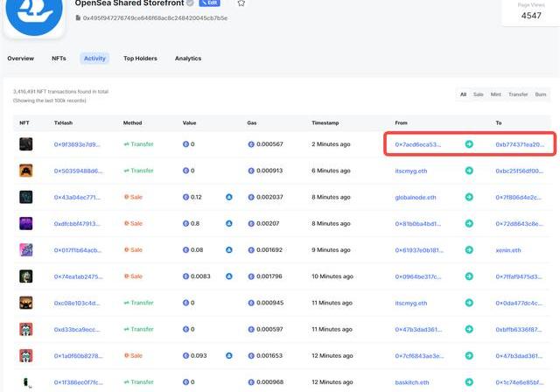Image resolution: width=560 pixels, height=392 pixels.
Task: Open transaction hash 0x9f3693e7d9...
Action: (77, 144)
